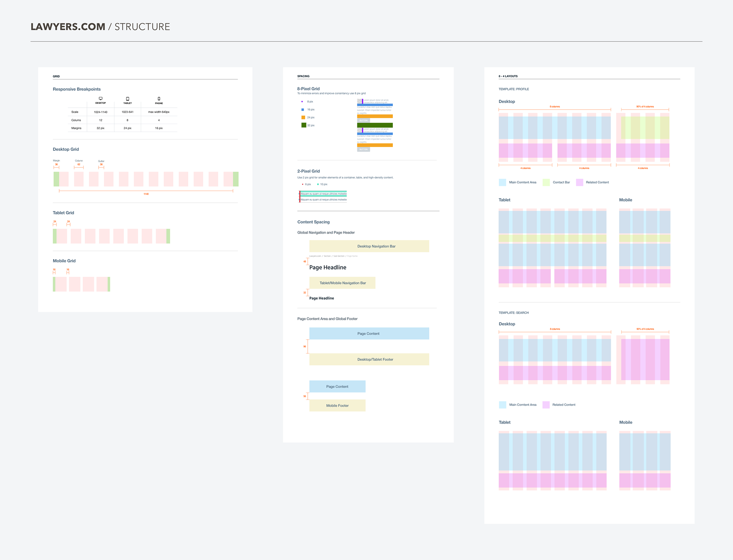Click the large Page Headline text
The width and height of the screenshot is (733, 560).
coord(328,267)
